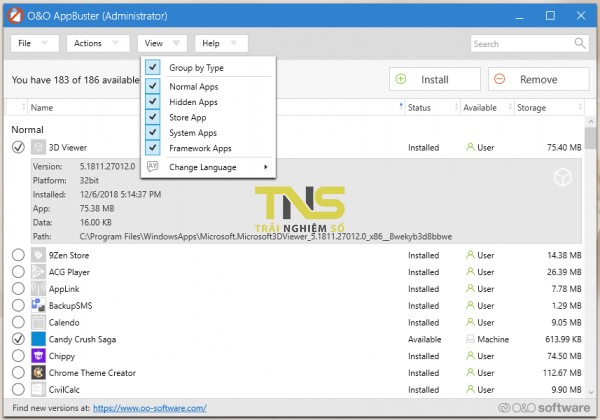Select the CivilCalc checkbox
Image resolution: width=600 pixels, height=420 pixels.
(18, 389)
